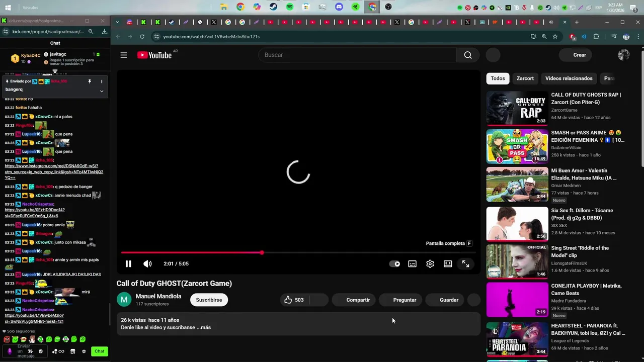Bookmark this page with the star
The height and width of the screenshot is (362, 644).
(x=555, y=37)
